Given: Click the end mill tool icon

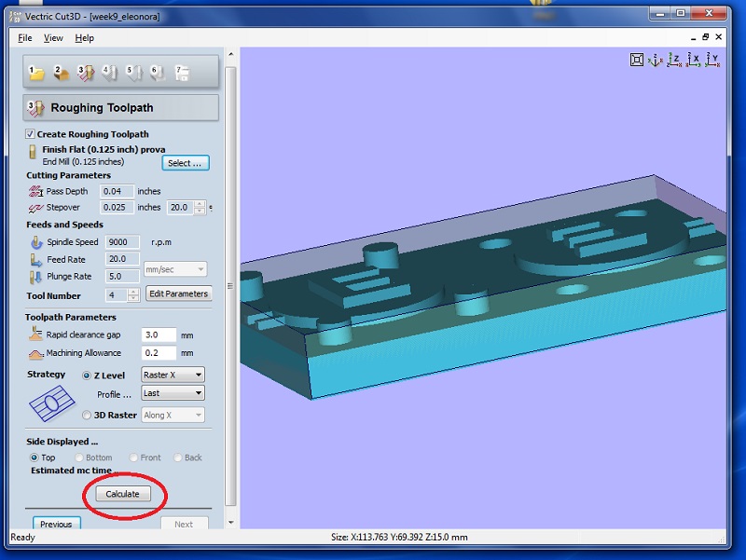Looking at the screenshot, I should (33, 152).
